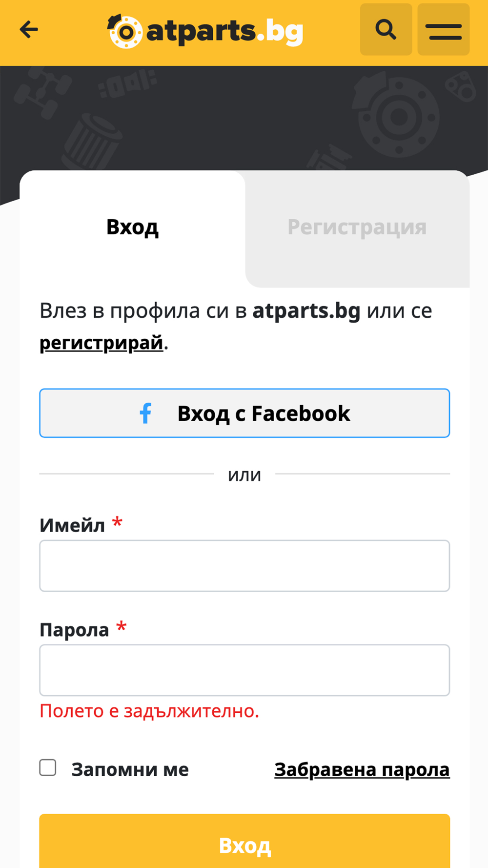
Task: Click the Facebook 'f' logo icon
Action: tap(145, 413)
